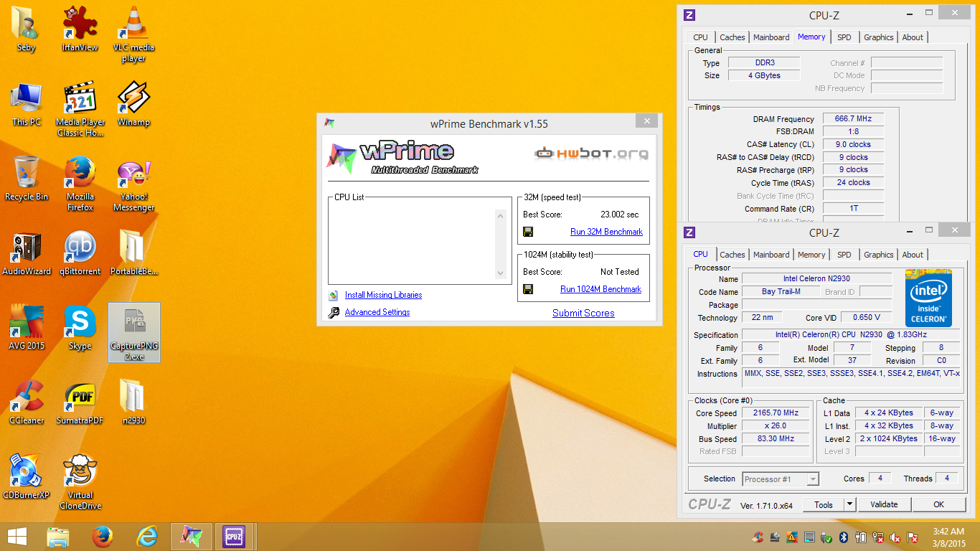
Task: Open Mainboard tab in upper CPU-Z window
Action: pos(771,37)
